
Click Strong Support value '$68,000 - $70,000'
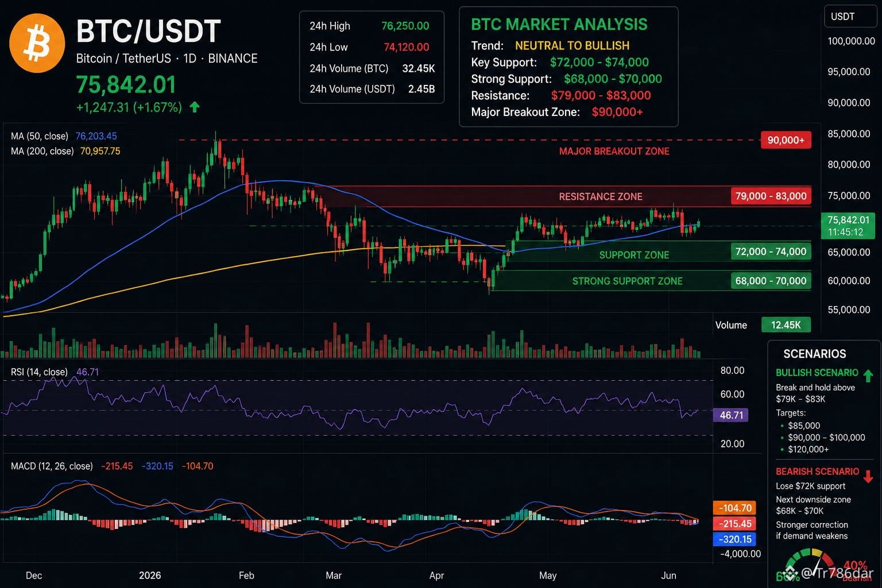[x=613, y=79]
